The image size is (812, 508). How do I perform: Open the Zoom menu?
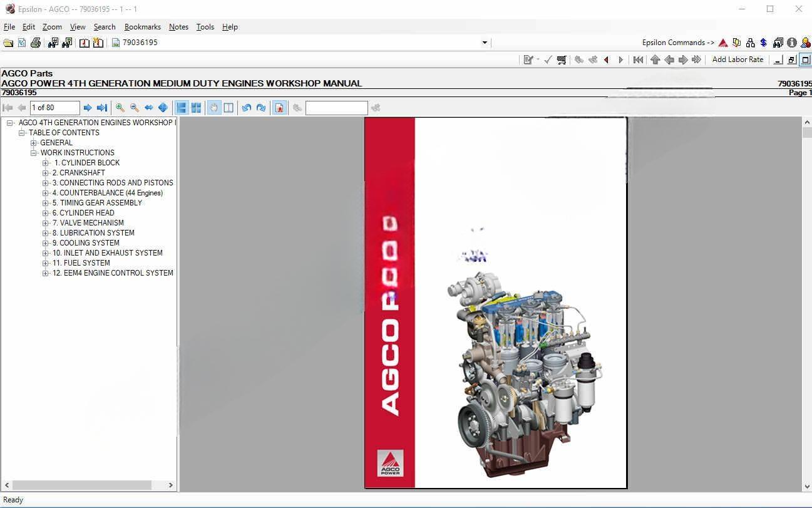pos(52,27)
